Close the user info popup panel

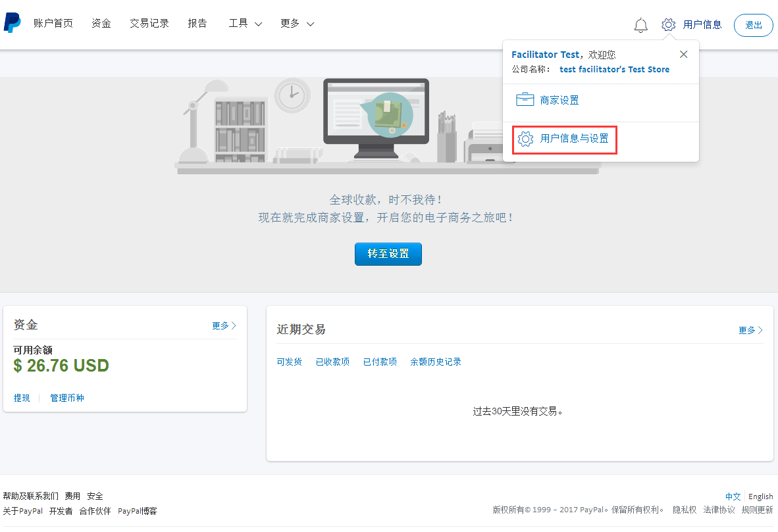683,55
